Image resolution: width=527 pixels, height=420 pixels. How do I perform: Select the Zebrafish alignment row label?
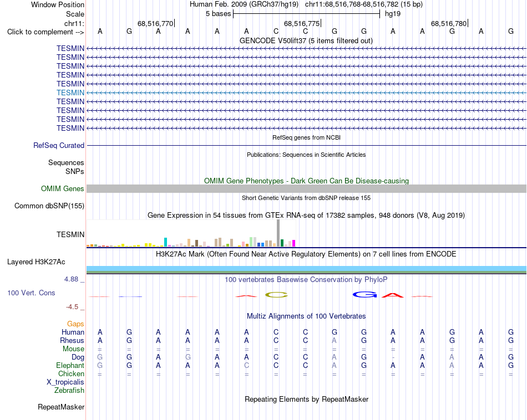click(x=69, y=391)
